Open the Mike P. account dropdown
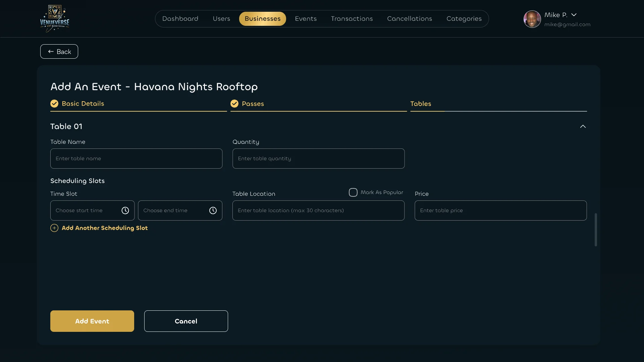Image resolution: width=644 pixels, height=362 pixels. tap(574, 15)
